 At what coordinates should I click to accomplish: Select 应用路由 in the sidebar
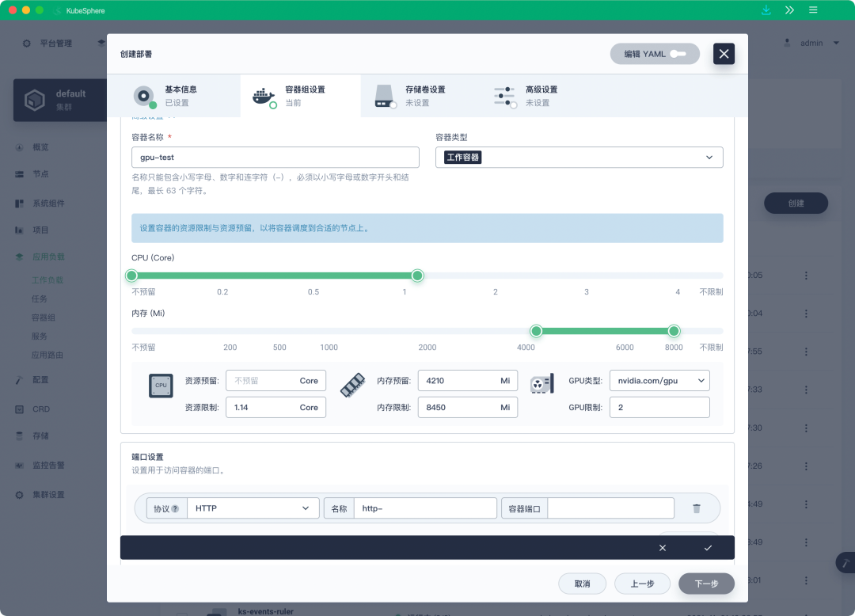pyautogui.click(x=47, y=355)
